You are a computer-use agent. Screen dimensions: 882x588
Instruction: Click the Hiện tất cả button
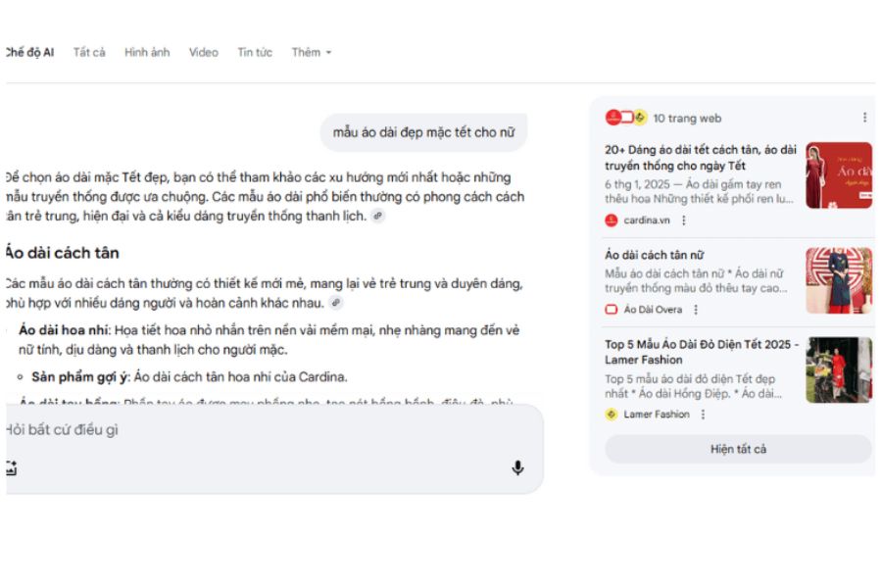point(738,449)
